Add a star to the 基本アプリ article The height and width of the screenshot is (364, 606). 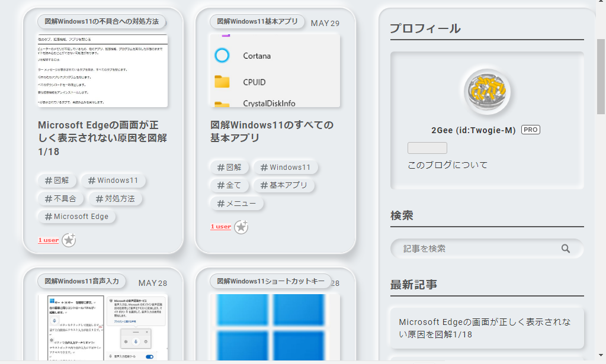[241, 227]
